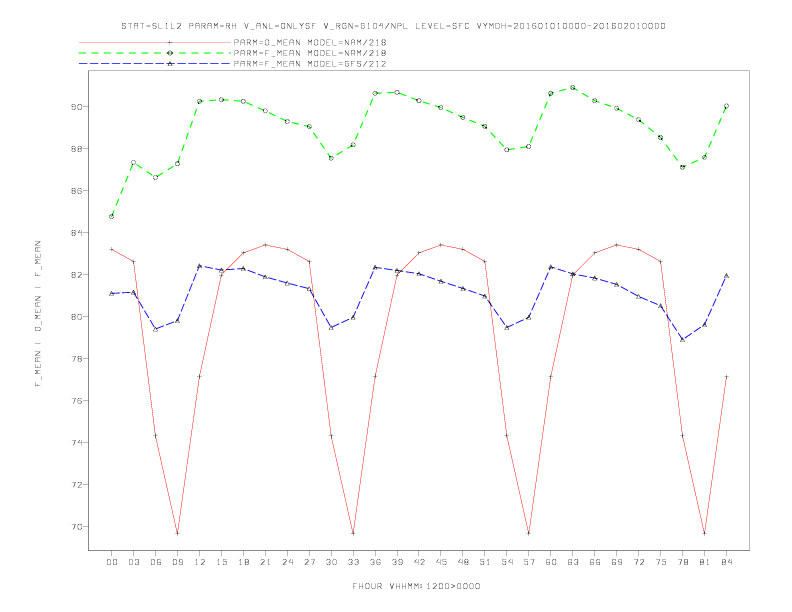The height and width of the screenshot is (612, 792).
Task: Click y-axis tick label 90
Action: pos(77,107)
